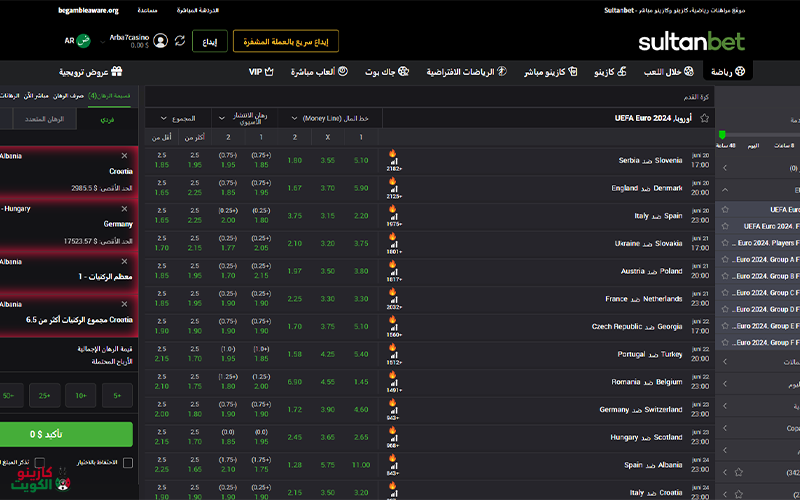
Task: Click the user profile avatar icon
Action: [160, 41]
